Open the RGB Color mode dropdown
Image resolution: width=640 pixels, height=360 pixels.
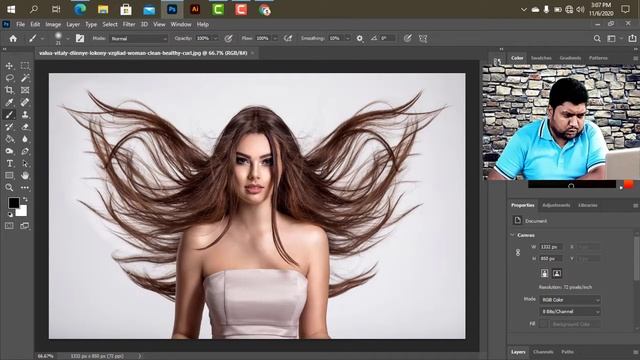point(570,300)
